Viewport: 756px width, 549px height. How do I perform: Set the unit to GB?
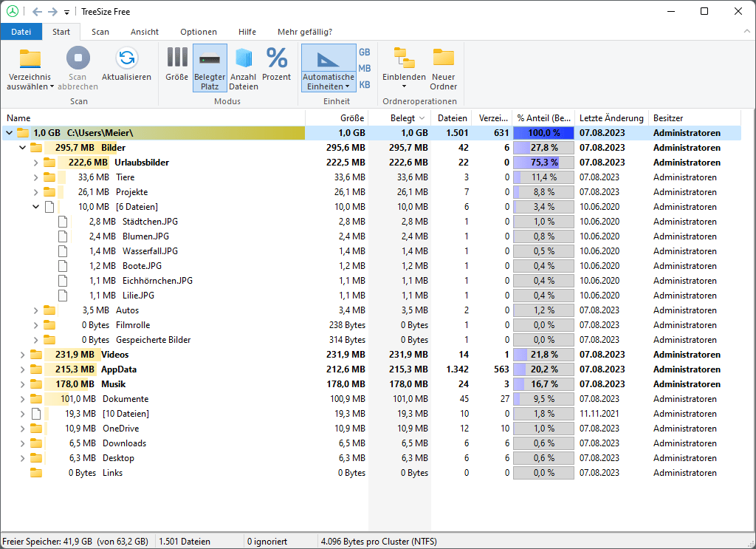365,52
